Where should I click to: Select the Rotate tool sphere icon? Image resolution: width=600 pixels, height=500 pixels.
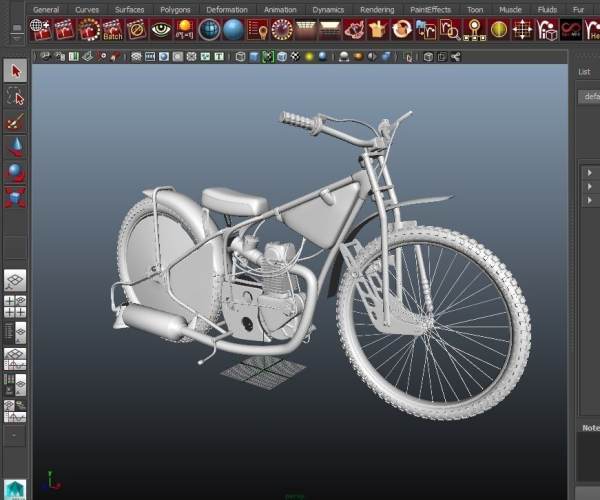(x=15, y=172)
